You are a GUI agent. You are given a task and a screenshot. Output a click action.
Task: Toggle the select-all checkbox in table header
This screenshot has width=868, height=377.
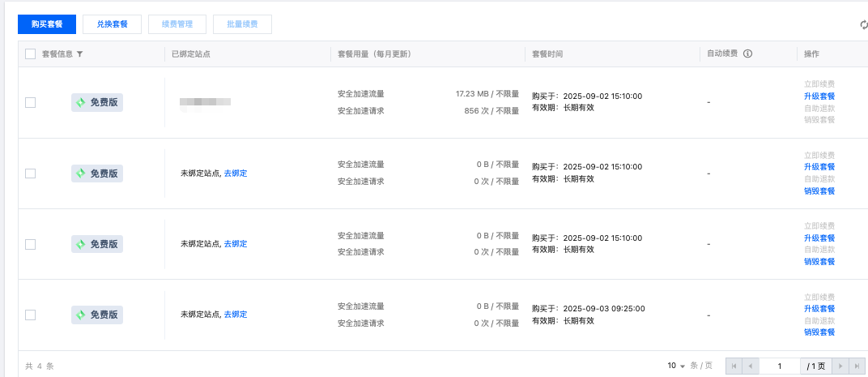click(31, 54)
